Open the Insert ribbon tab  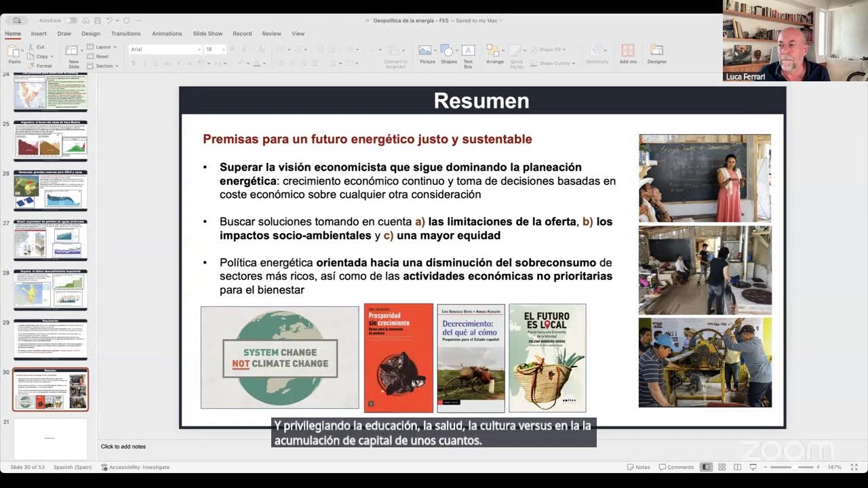pyautogui.click(x=39, y=33)
